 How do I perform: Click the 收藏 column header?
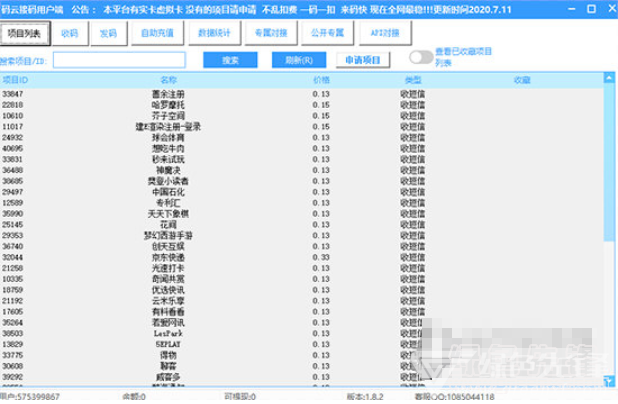[522, 80]
